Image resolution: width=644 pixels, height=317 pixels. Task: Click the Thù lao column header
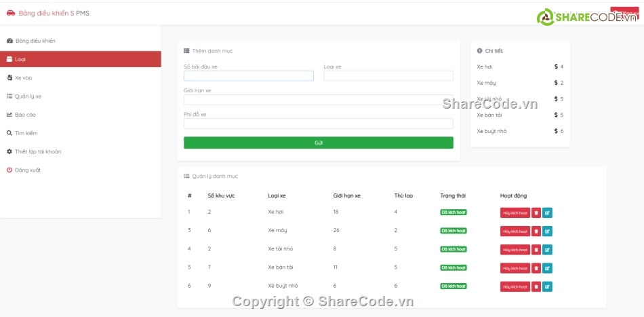tap(403, 195)
